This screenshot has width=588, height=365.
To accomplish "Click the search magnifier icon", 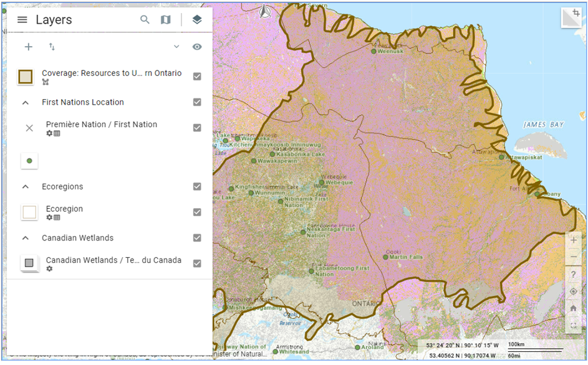I will tap(145, 20).
